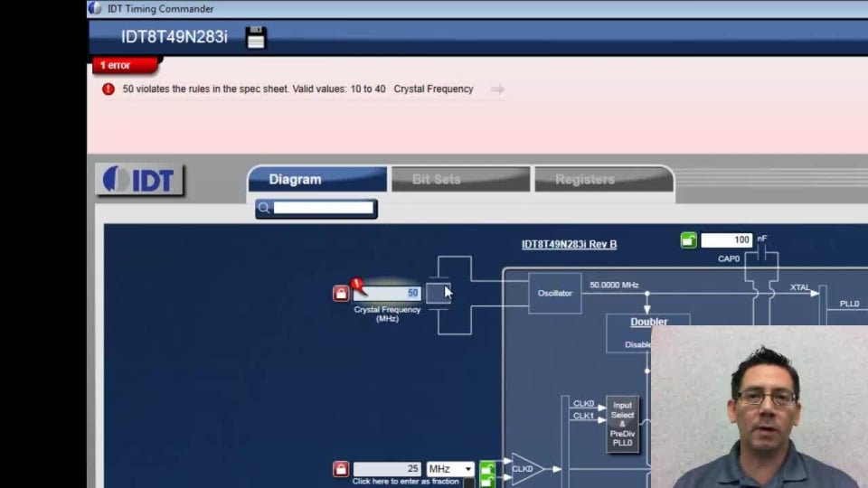Toggle the green lock beside CAP0 value

coord(688,240)
